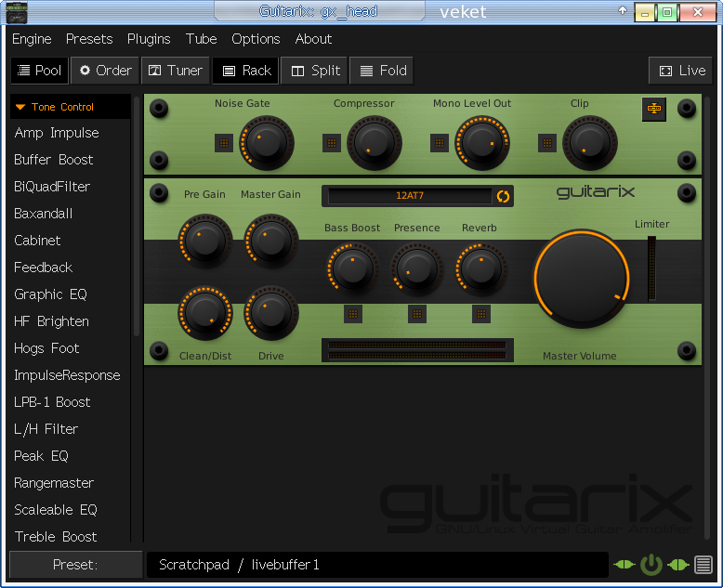Viewport: 723px width, 588px height.
Task: Click the orange tube cycle arrows icon
Action: (x=503, y=197)
